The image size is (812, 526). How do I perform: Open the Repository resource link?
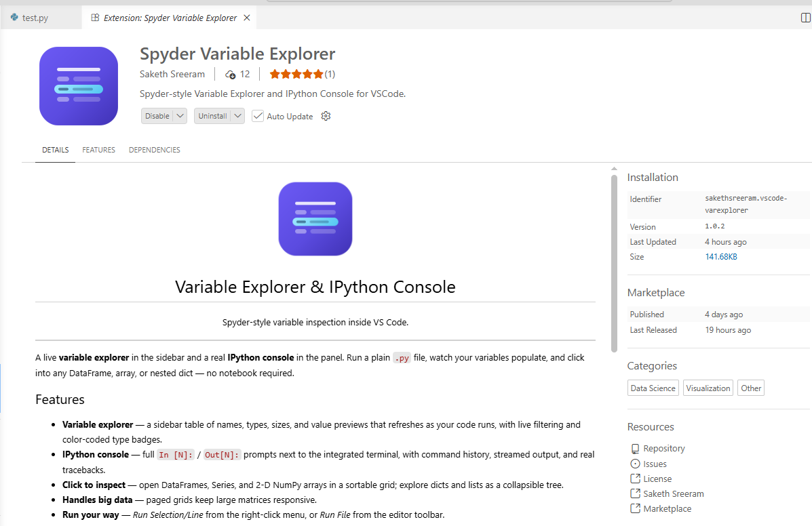tap(664, 449)
